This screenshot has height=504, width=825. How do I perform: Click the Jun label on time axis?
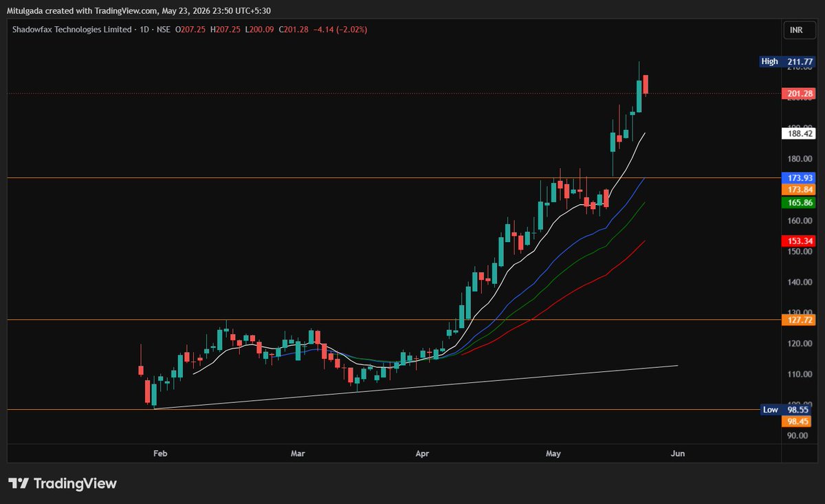[677, 454]
